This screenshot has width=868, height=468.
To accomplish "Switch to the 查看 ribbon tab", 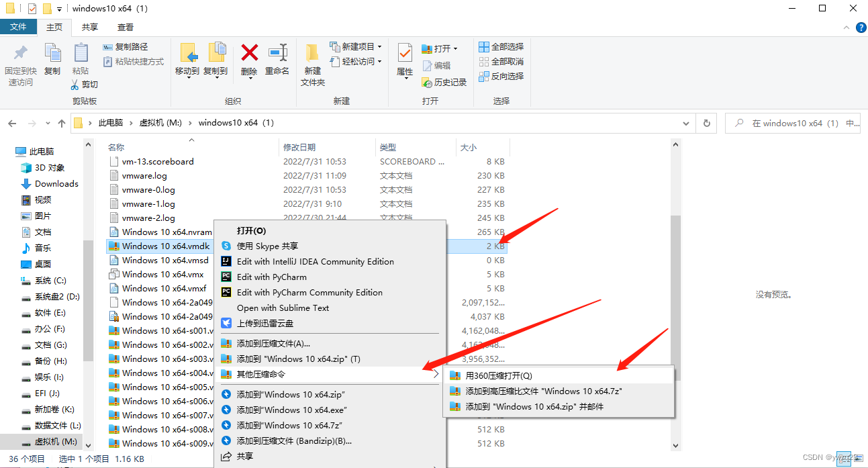I will click(x=127, y=27).
